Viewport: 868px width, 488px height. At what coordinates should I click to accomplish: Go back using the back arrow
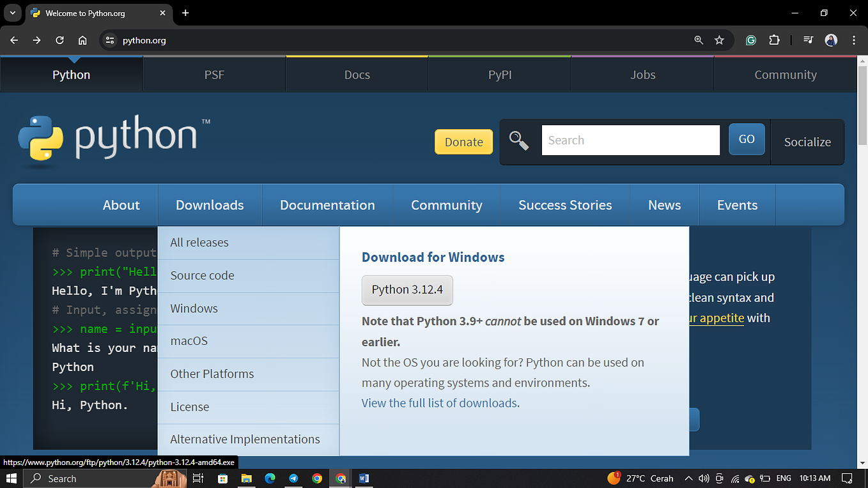point(13,40)
